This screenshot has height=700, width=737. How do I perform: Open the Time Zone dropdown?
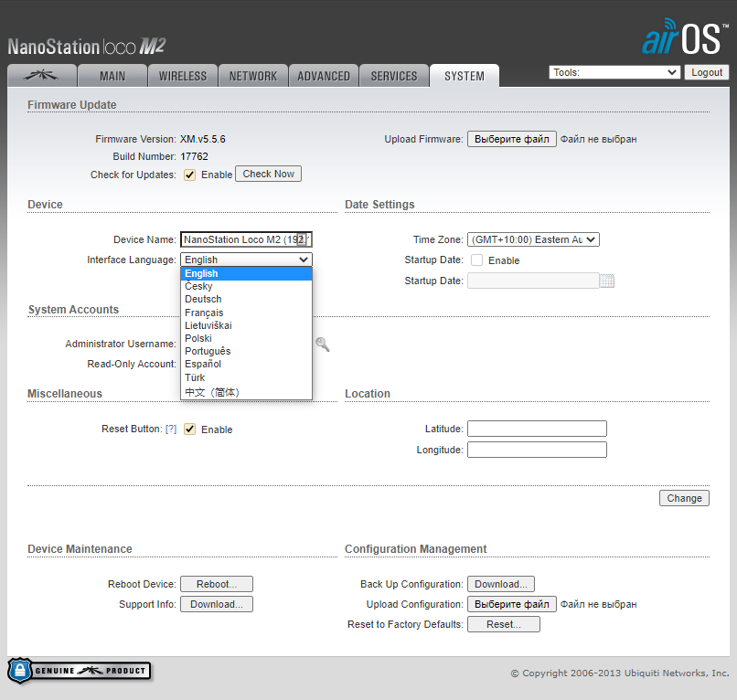[533, 239]
